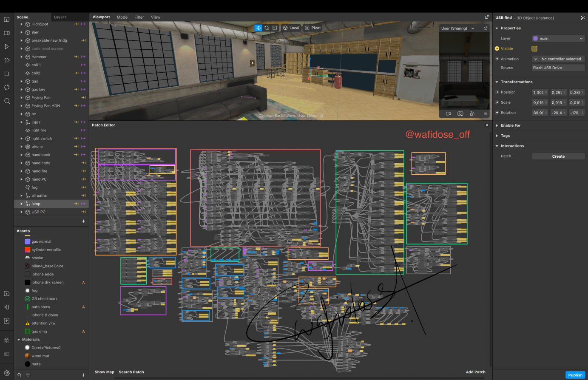Toggle Local coordinate mode in viewport

[x=291, y=28]
